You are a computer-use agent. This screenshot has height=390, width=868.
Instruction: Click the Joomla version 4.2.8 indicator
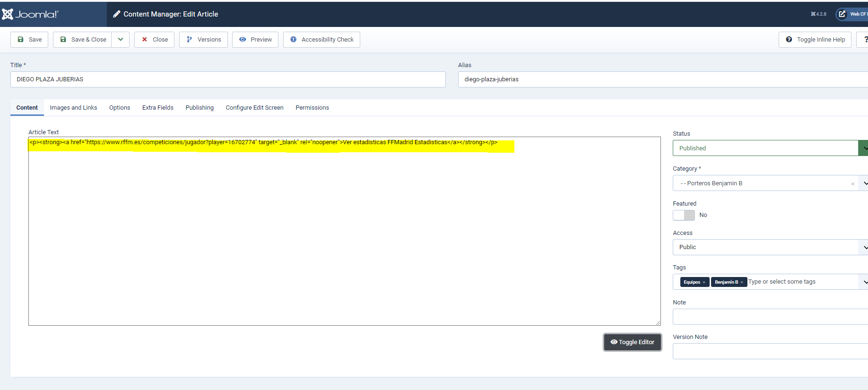coord(818,14)
